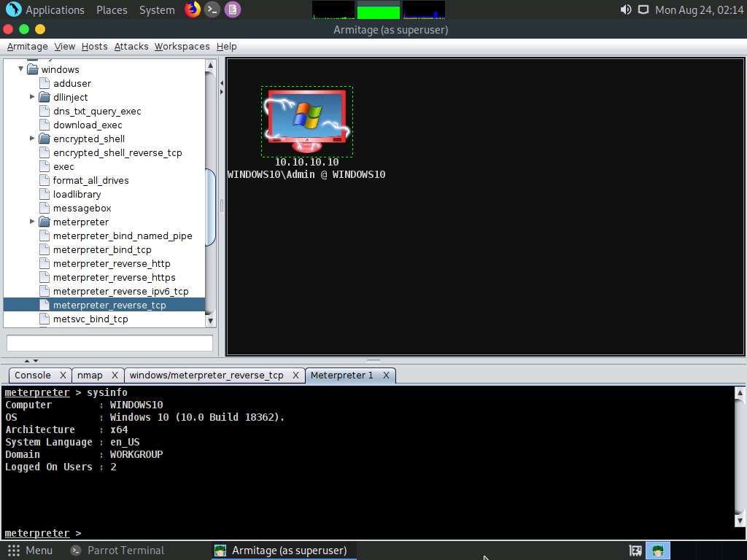Viewport: 747px width, 560px height.
Task: Select the adduser payload file
Action: pyautogui.click(x=72, y=83)
